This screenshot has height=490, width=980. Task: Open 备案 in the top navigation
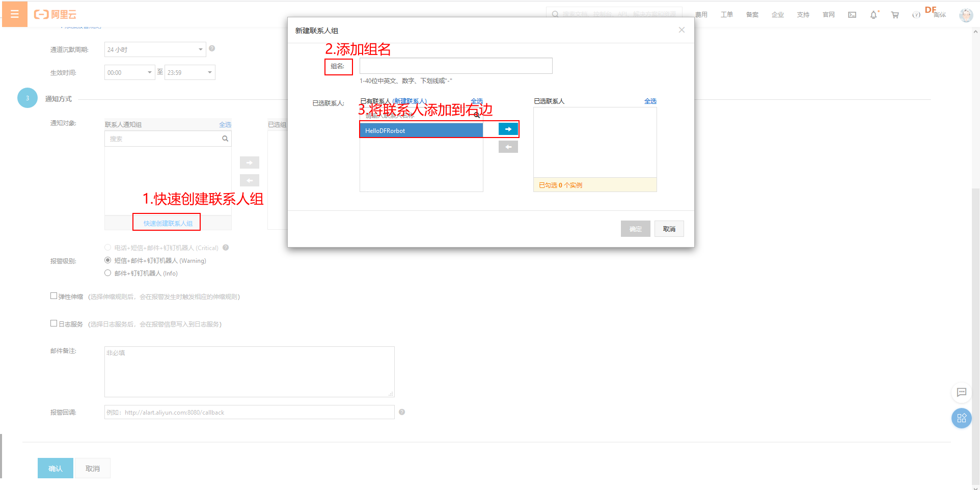point(752,15)
